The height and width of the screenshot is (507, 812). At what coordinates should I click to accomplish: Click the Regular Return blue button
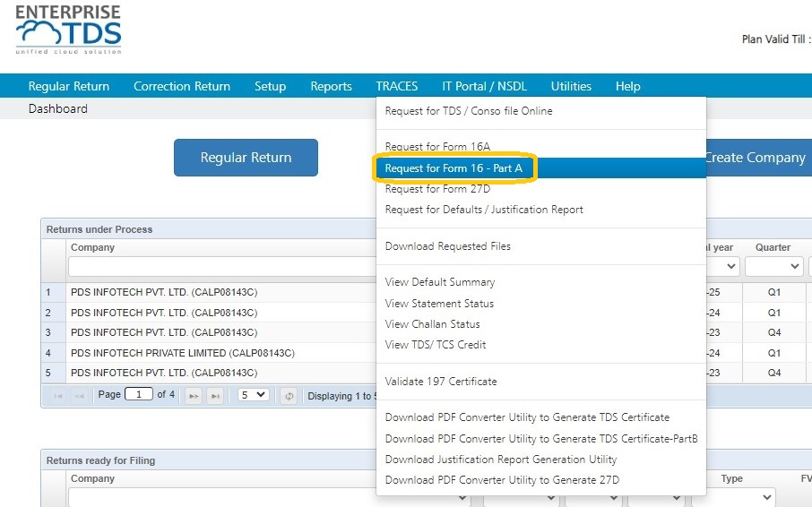(x=246, y=158)
